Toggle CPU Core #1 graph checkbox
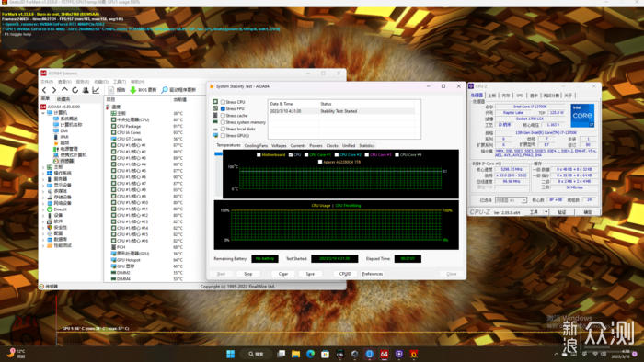Image resolution: width=644 pixels, height=362 pixels. point(306,155)
